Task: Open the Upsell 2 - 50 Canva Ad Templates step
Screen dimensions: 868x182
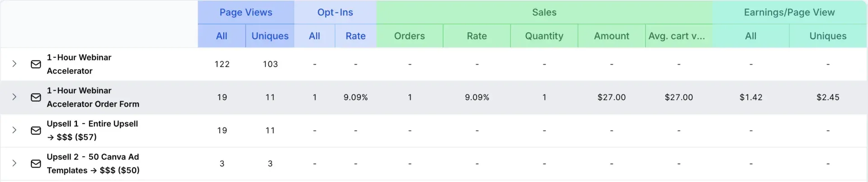Action: tap(93, 163)
